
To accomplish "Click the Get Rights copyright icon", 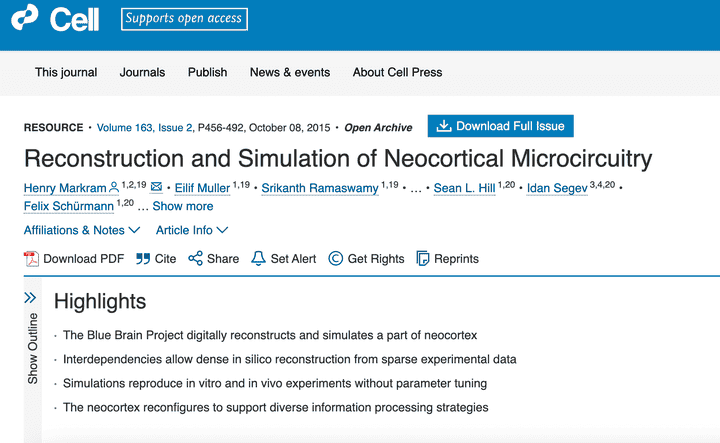I will coord(336,259).
